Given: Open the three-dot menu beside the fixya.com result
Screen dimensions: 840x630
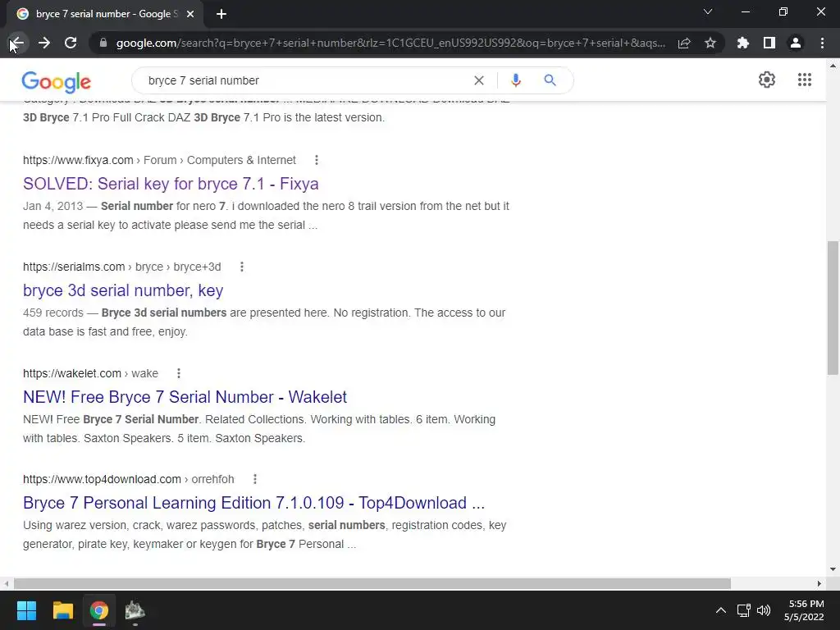Looking at the screenshot, I should 317,160.
